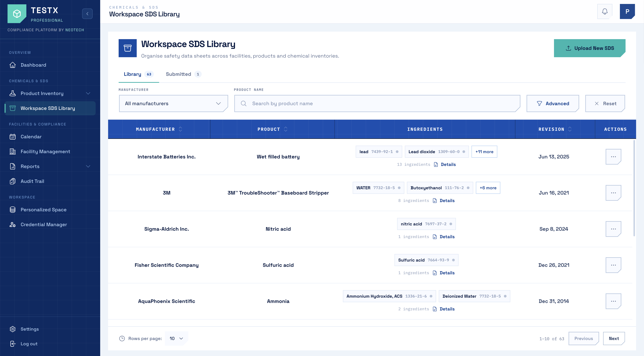
Task: Open Details for Ammonia
Action: 444,309
